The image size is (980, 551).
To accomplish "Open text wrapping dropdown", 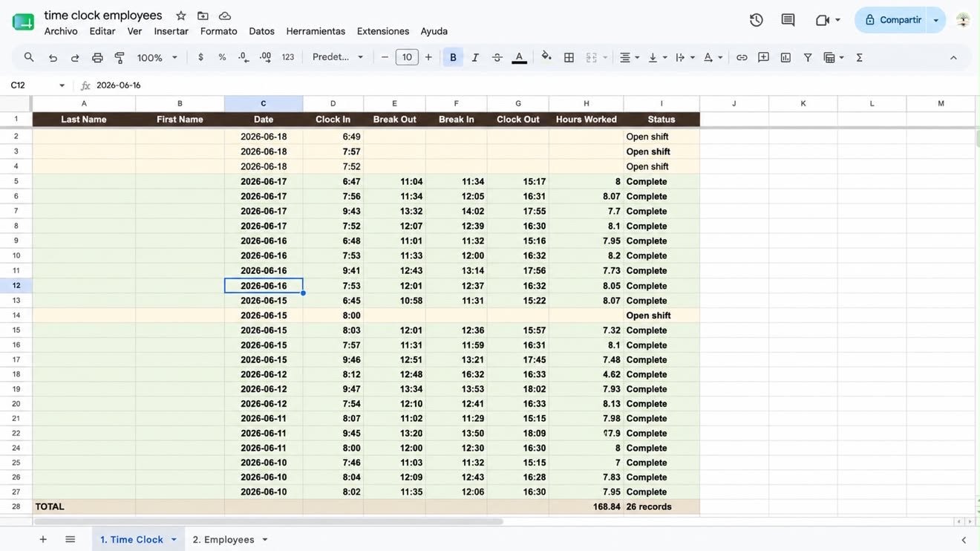I will click(685, 57).
